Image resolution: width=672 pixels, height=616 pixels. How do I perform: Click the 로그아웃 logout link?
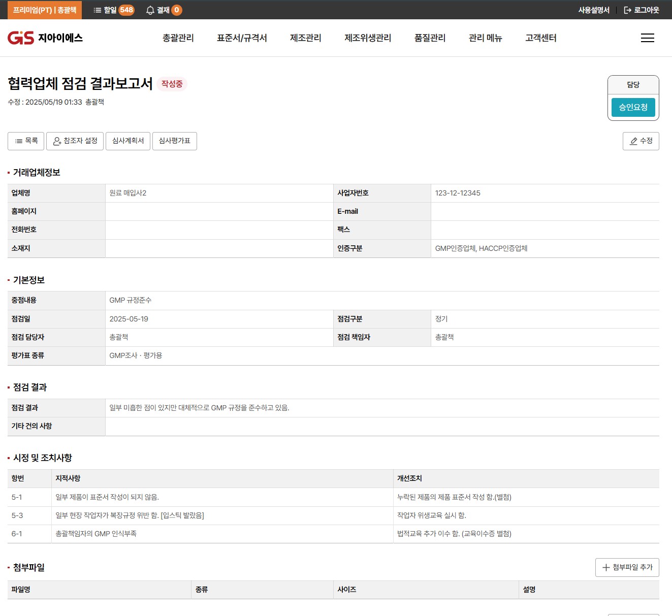tap(641, 10)
